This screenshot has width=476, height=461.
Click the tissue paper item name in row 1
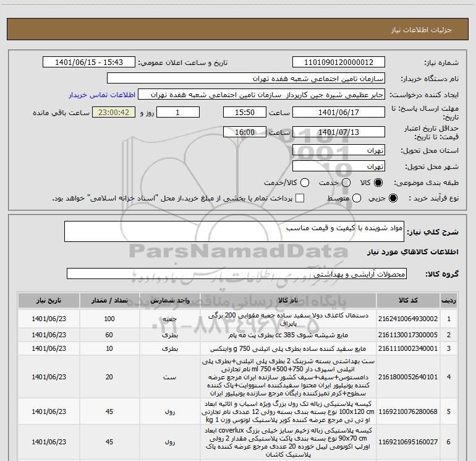click(x=288, y=319)
